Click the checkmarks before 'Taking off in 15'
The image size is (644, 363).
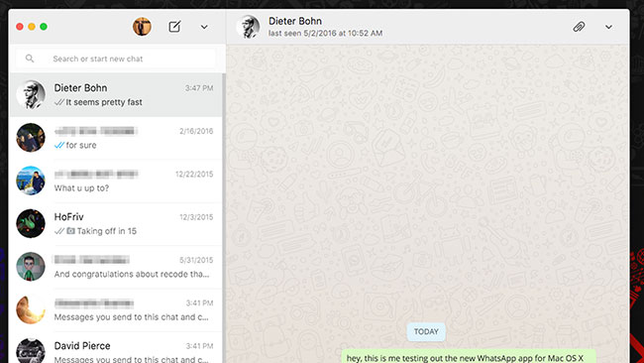(x=59, y=231)
